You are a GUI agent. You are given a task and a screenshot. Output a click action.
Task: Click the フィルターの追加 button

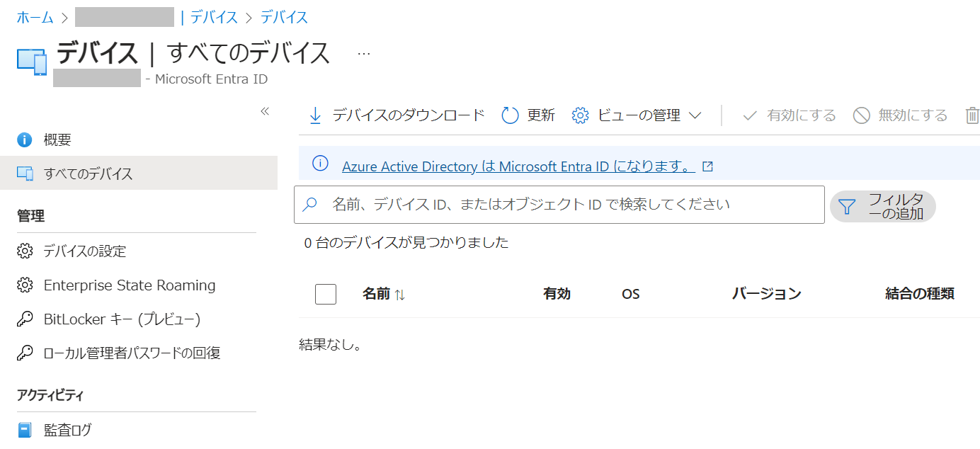(x=883, y=206)
